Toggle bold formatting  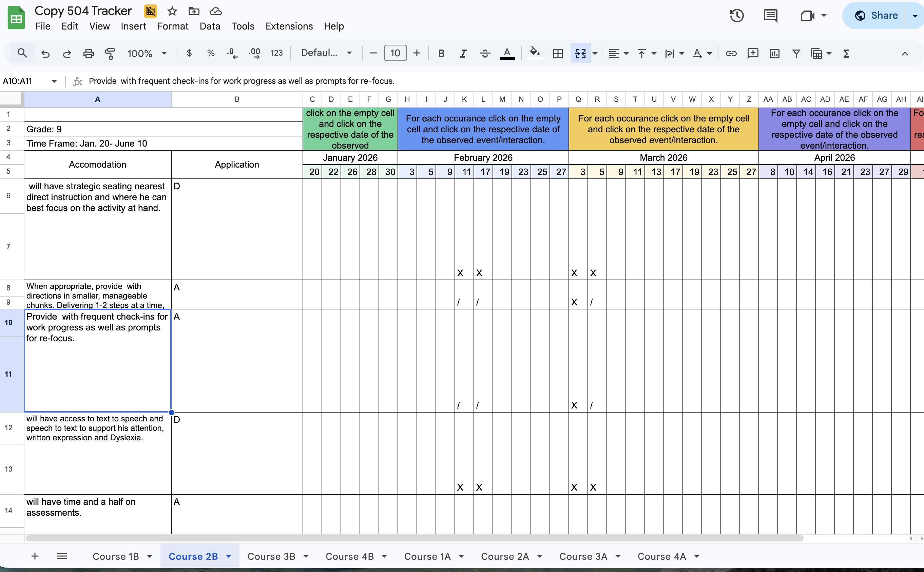pos(441,53)
